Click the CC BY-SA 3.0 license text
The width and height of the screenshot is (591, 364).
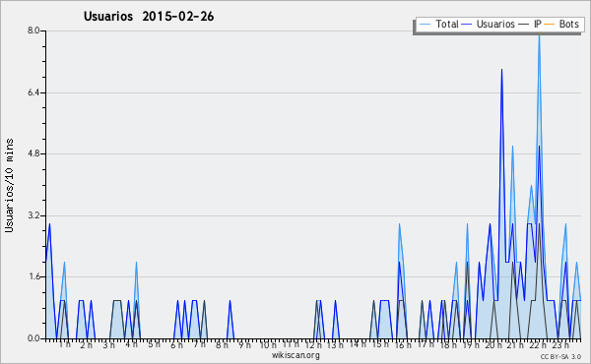coord(560,357)
